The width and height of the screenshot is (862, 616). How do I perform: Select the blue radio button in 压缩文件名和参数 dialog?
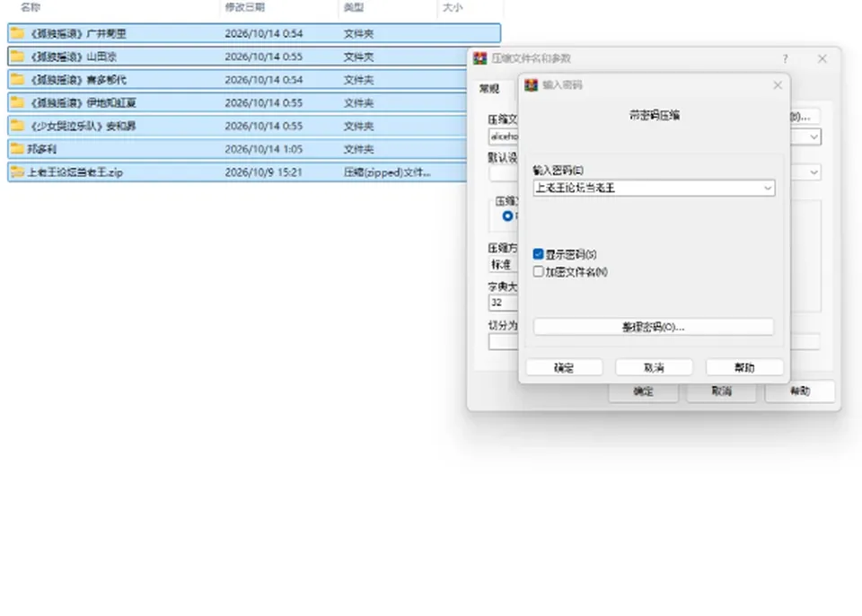click(508, 216)
